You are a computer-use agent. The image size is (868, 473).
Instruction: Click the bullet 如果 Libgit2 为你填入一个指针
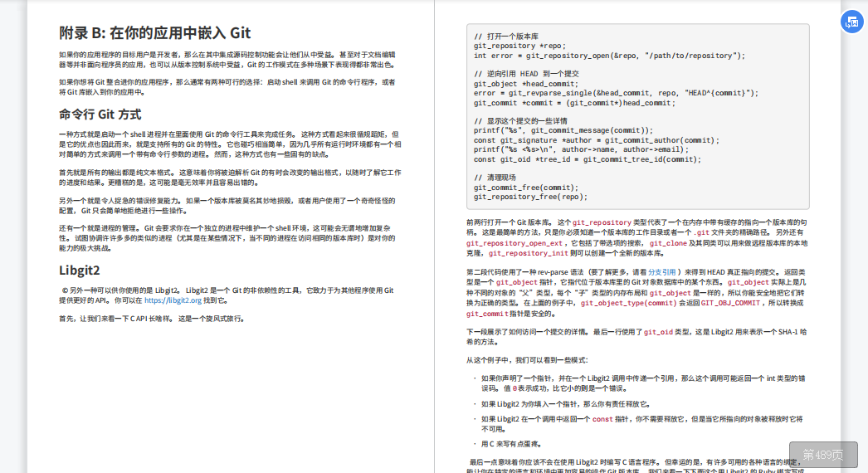(x=566, y=404)
